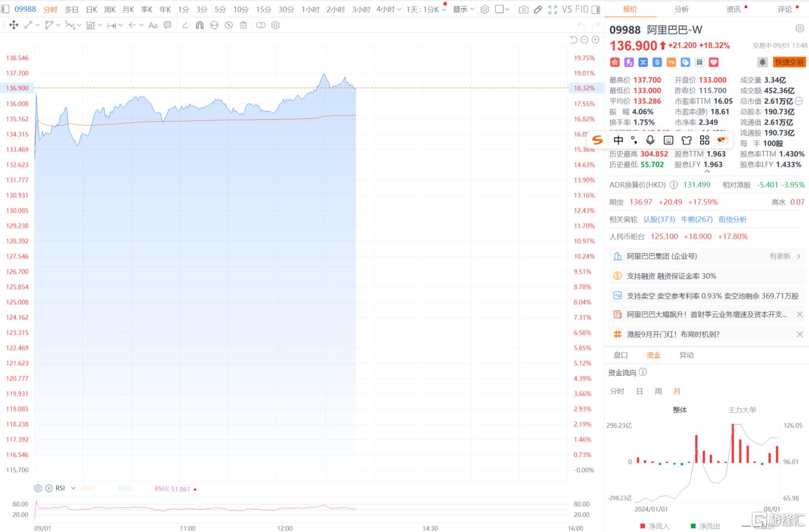Open the text annotation tool (Aa)
This screenshot has width=809, height=532.
tap(153, 25)
